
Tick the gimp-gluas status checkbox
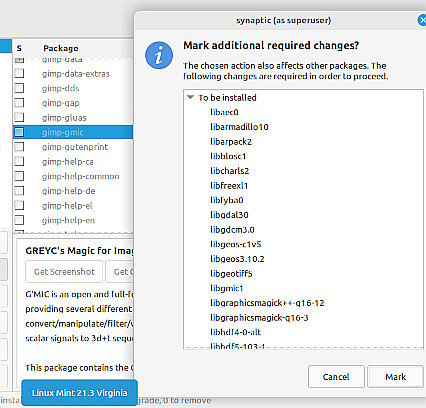click(19, 117)
